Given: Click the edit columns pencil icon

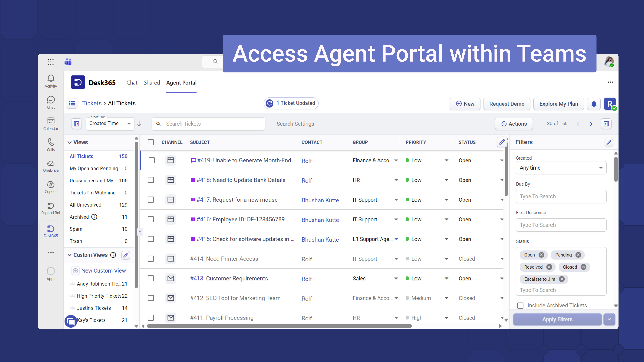Looking at the screenshot, I should click(502, 142).
